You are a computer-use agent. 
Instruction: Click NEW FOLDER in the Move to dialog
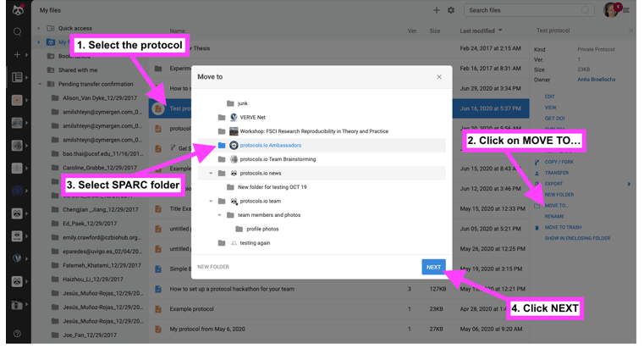coord(213,267)
